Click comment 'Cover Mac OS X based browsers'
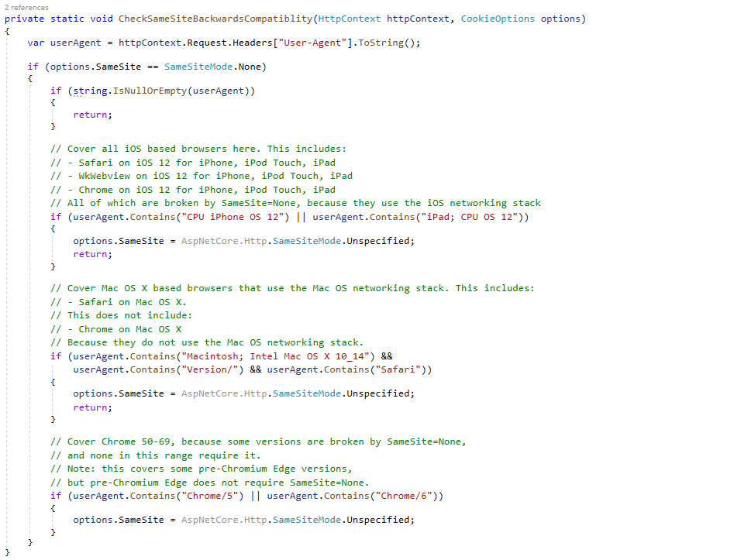The height and width of the screenshot is (560, 734). click(292, 288)
